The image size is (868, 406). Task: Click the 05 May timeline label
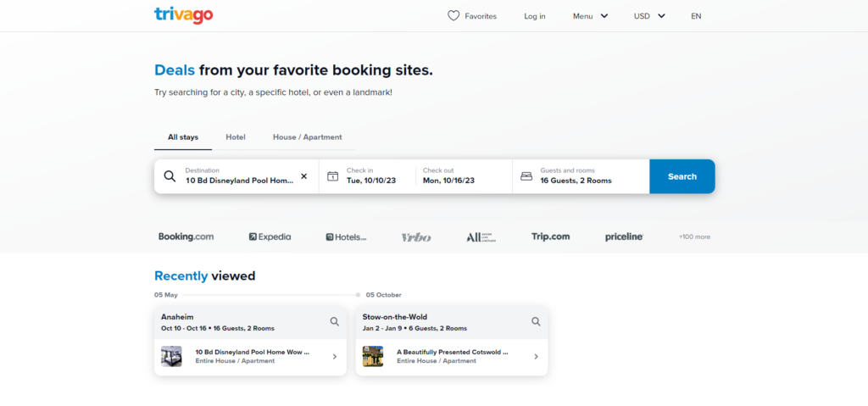click(x=166, y=295)
